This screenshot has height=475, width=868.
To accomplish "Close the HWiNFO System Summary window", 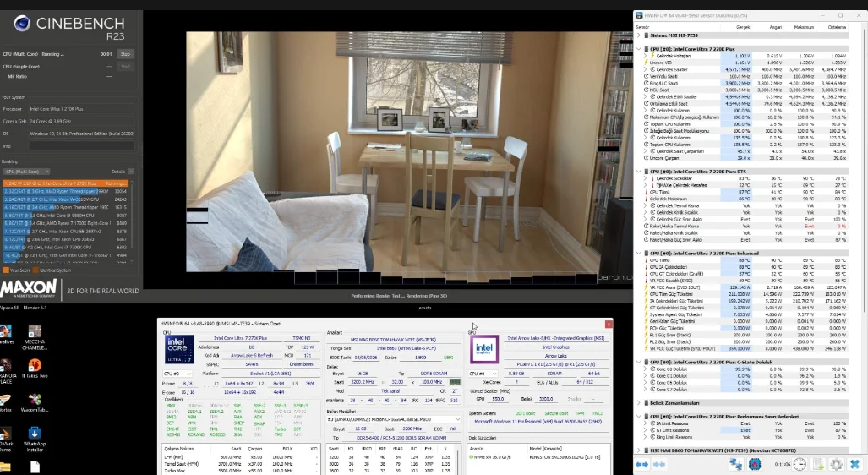I will 609,324.
